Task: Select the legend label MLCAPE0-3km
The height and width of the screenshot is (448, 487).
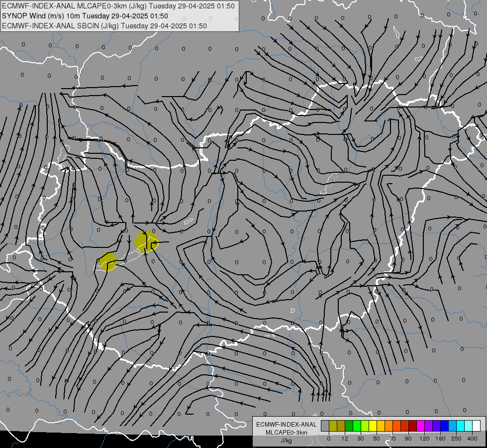Action: [x=287, y=433]
